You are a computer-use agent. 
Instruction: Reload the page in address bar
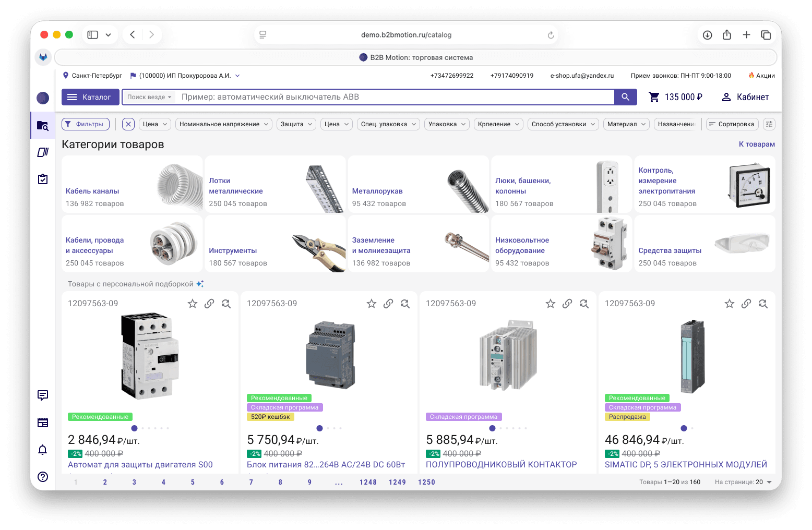pyautogui.click(x=551, y=35)
